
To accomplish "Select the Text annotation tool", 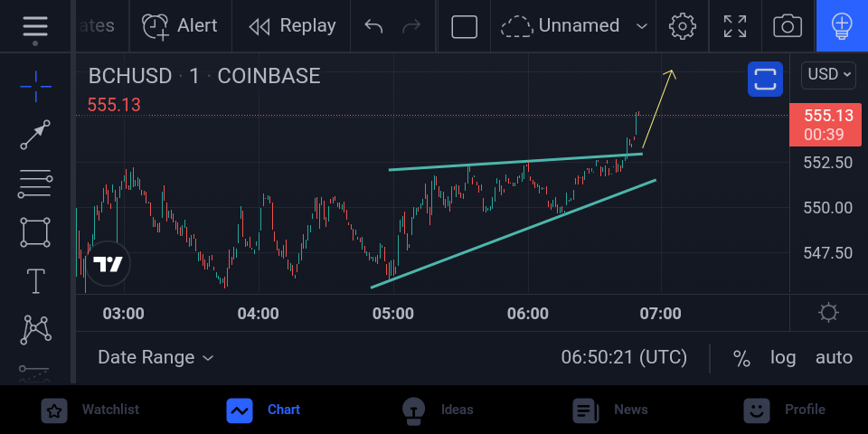I will 35,280.
